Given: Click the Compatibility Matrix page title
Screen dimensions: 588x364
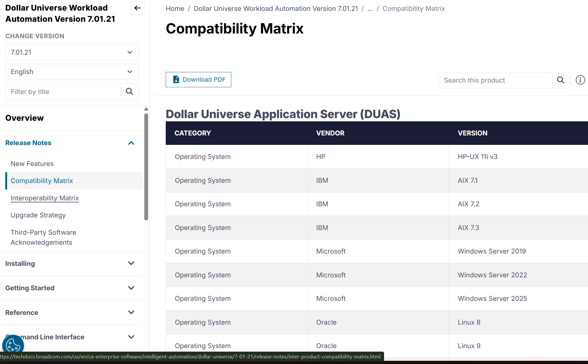Looking at the screenshot, I should pyautogui.click(x=234, y=28).
